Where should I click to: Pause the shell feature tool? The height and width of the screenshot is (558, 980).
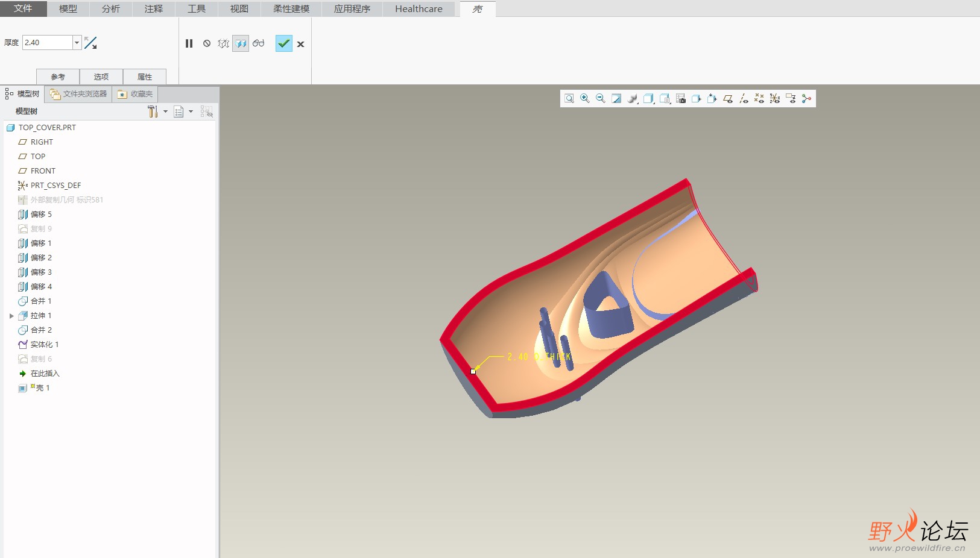(x=189, y=43)
